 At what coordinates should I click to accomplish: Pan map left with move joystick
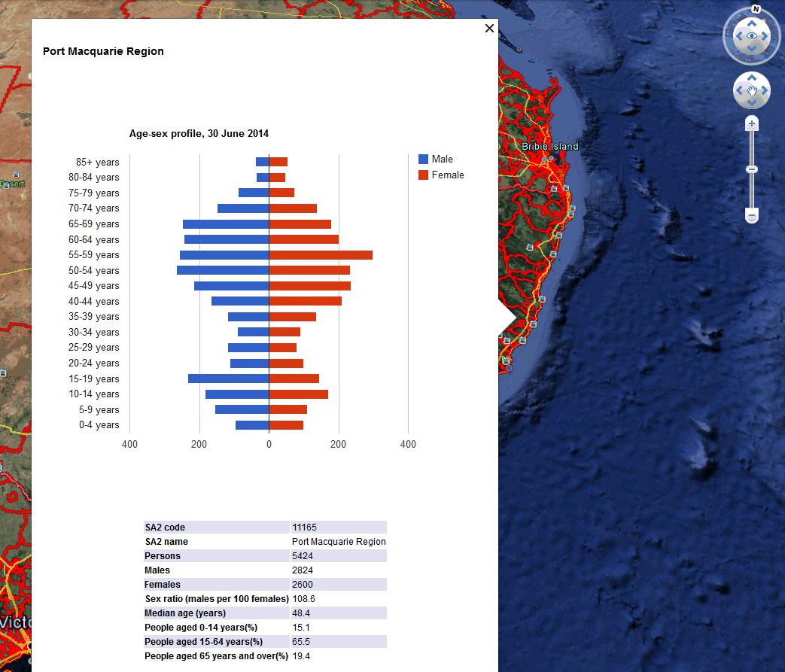[x=739, y=91]
